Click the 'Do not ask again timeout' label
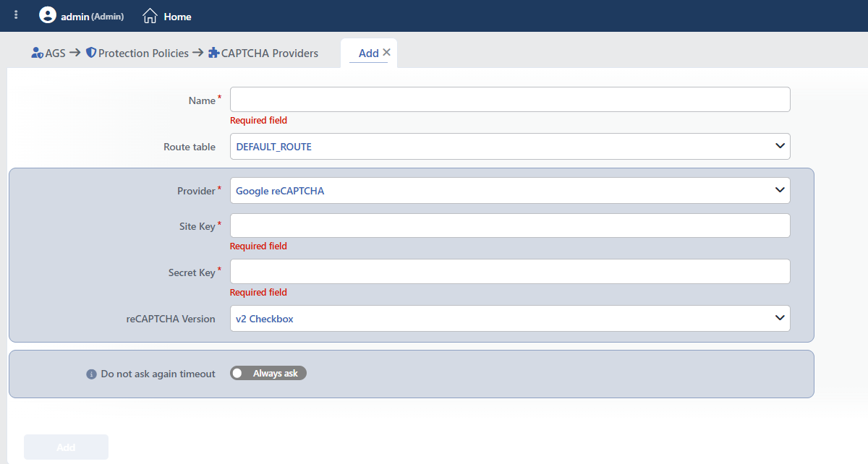 tap(158, 374)
